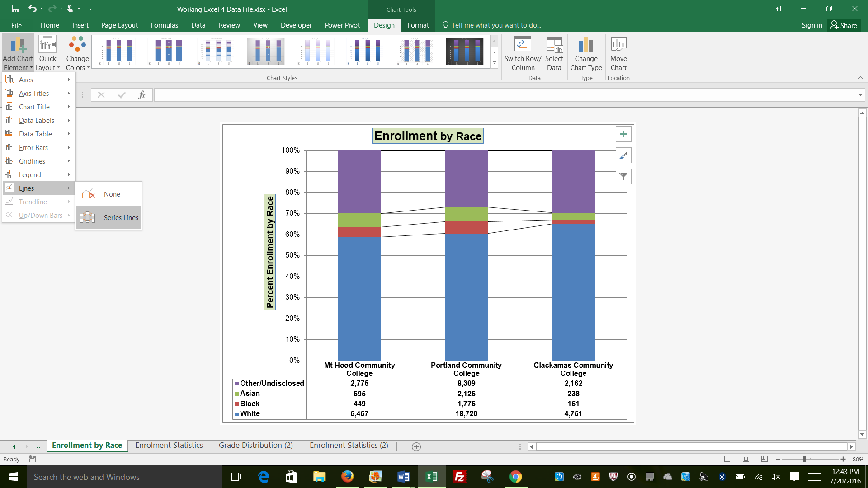
Task: Switch to the Grade Distribution (2) tab
Action: [x=255, y=445]
